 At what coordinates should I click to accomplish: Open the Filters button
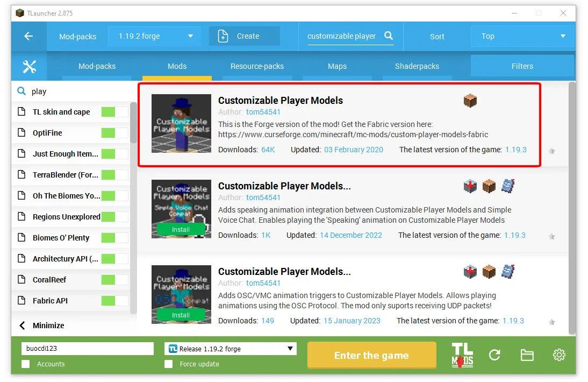pyautogui.click(x=522, y=66)
